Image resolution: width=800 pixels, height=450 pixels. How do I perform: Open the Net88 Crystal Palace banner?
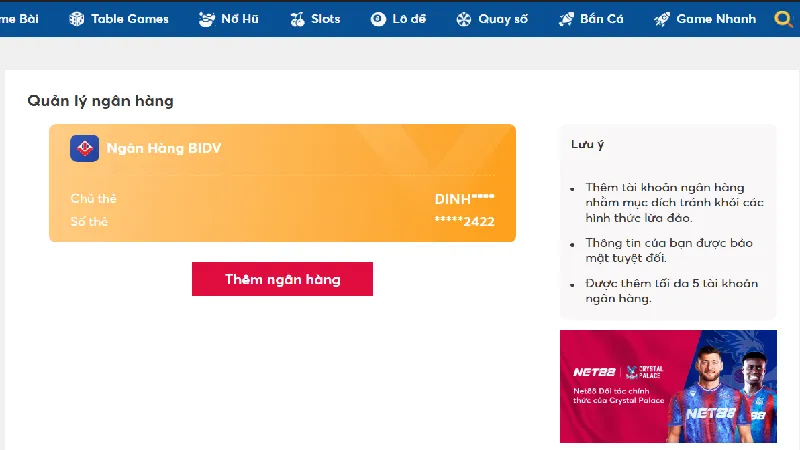(668, 386)
